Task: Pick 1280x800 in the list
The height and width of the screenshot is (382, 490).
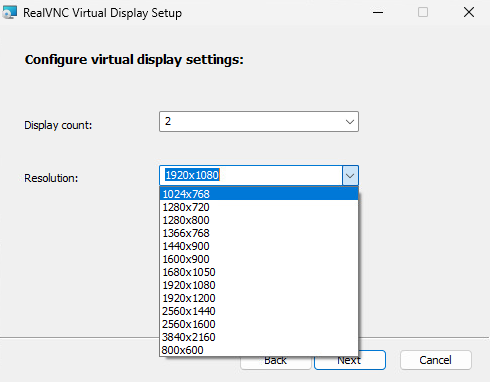Action: click(x=259, y=220)
